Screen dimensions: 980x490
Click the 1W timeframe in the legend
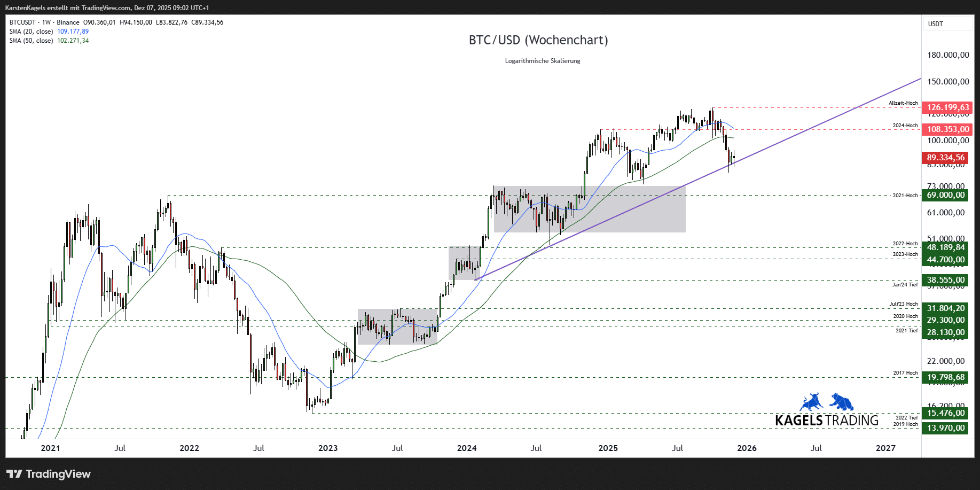[x=46, y=22]
